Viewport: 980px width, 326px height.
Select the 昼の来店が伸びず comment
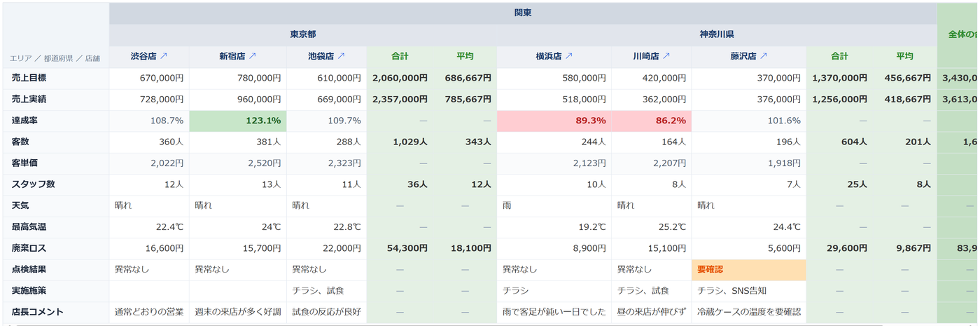pos(651,312)
